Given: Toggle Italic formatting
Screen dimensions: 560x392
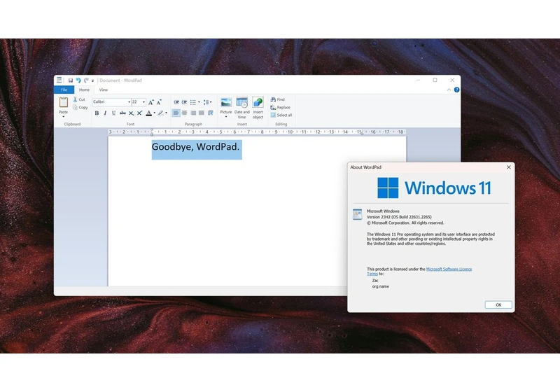Looking at the screenshot, I should [x=105, y=113].
